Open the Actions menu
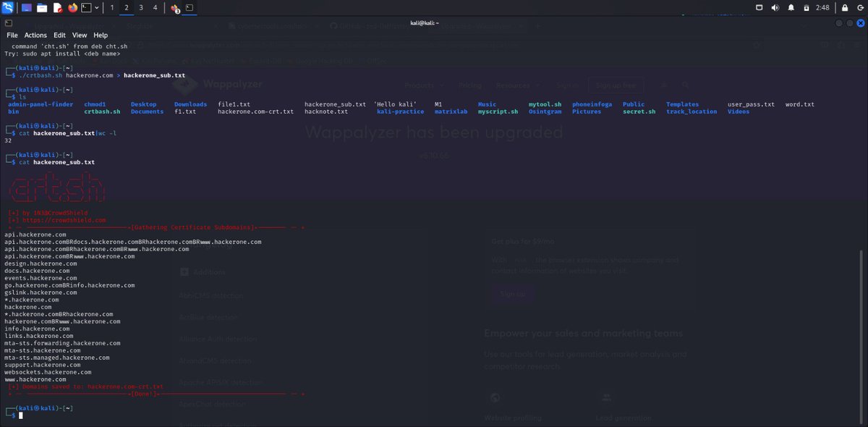Image resolution: width=868 pixels, height=427 pixels. [35, 35]
